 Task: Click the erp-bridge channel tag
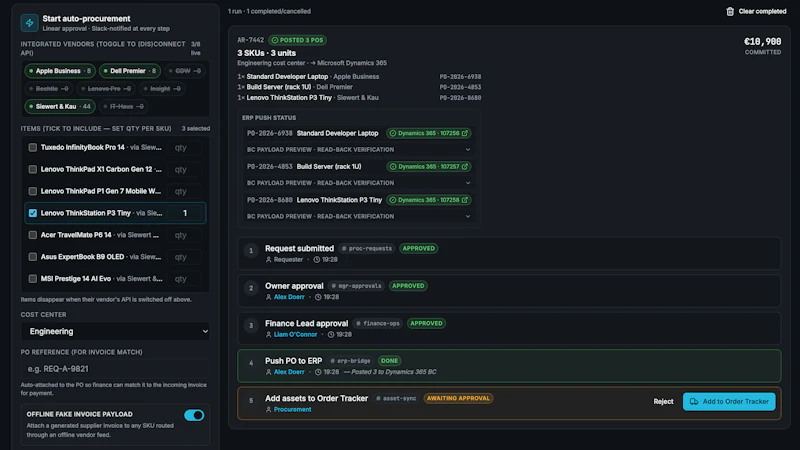(350, 361)
